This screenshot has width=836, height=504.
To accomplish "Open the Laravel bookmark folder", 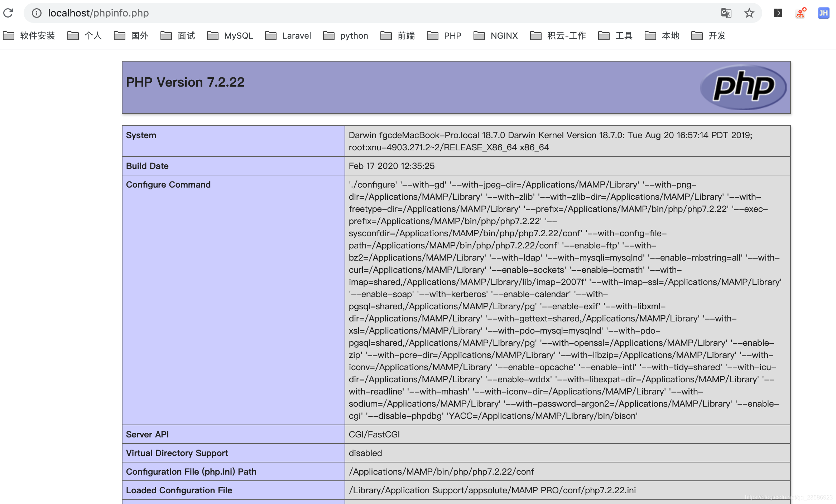I will 288,35.
